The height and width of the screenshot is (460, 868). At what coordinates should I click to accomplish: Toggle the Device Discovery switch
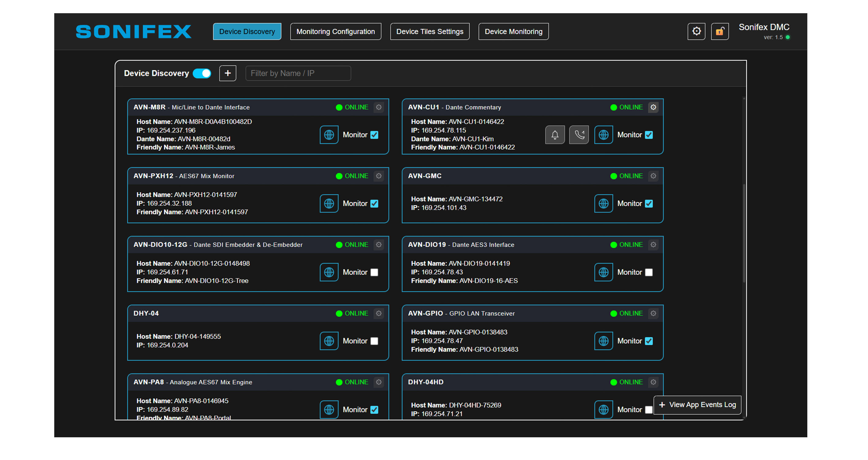202,73
